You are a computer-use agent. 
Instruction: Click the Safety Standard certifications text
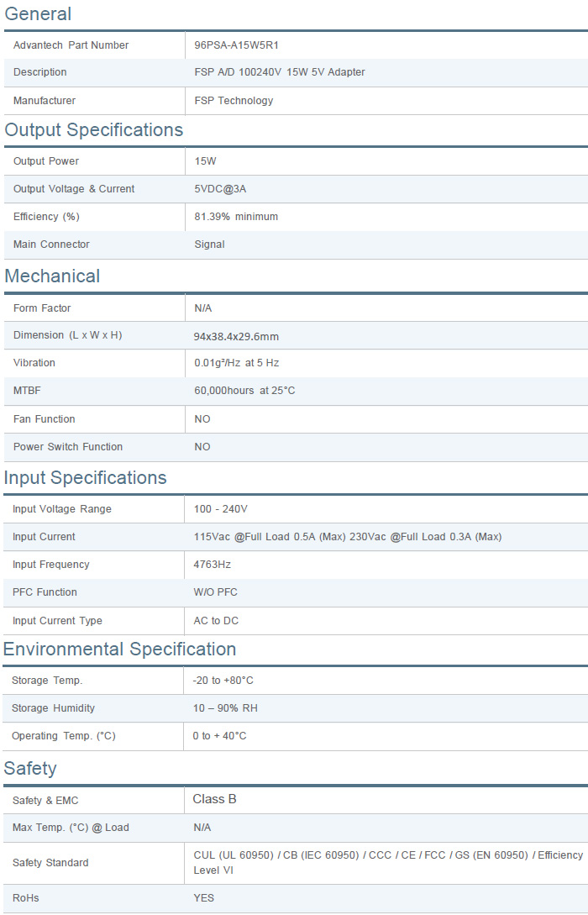pyautogui.click(x=387, y=862)
